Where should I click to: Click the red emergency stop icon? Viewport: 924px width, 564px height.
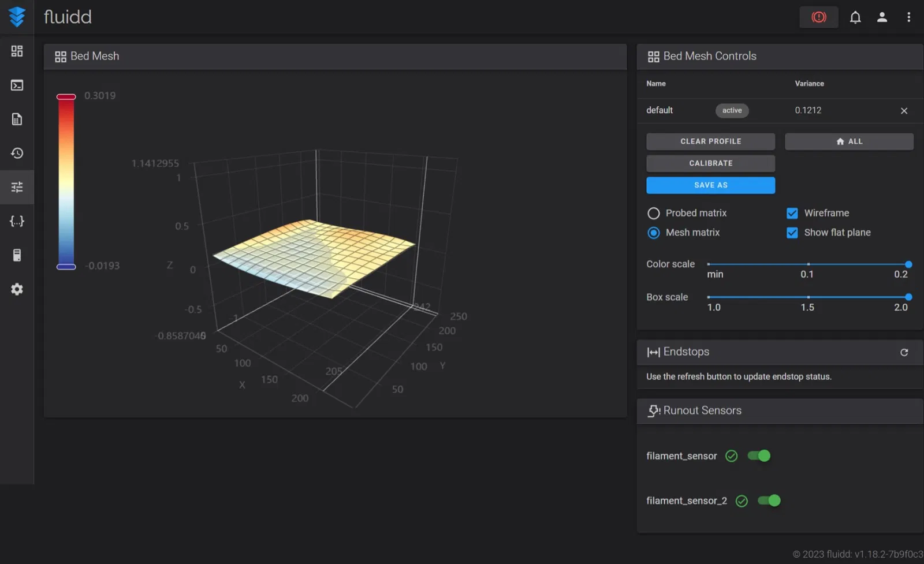(x=818, y=17)
